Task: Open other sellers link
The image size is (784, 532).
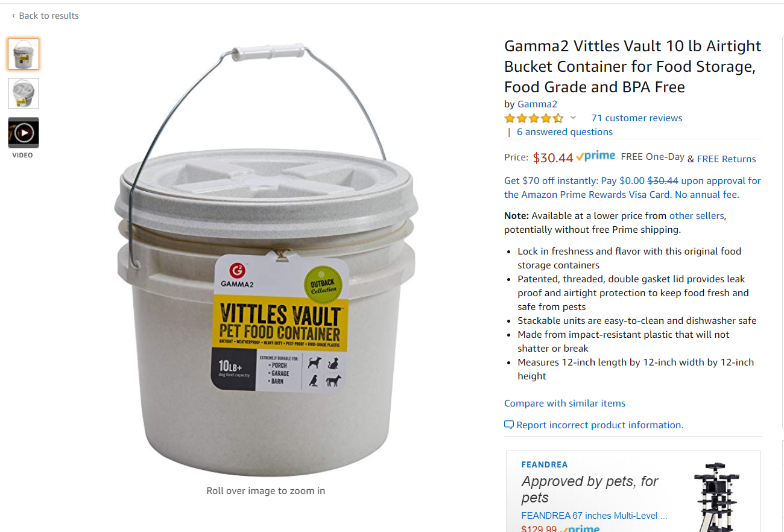Action: (x=697, y=215)
